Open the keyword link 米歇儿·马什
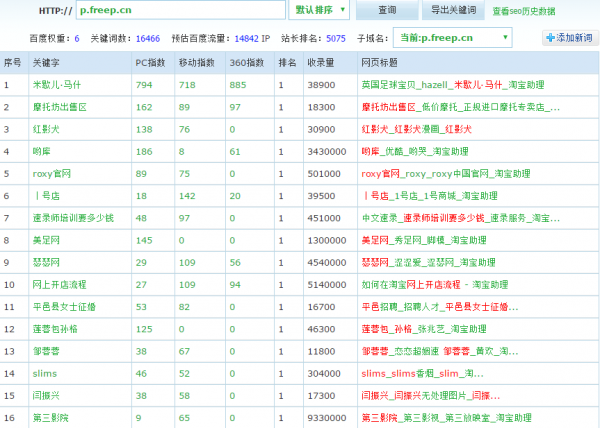Viewport: 600px width, 428px height. [x=58, y=85]
